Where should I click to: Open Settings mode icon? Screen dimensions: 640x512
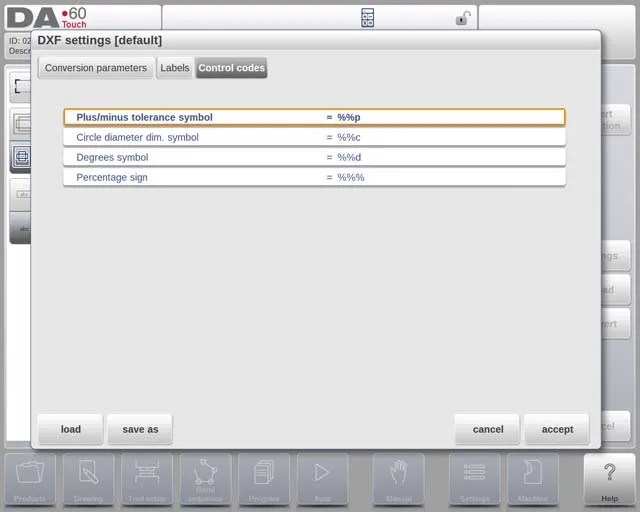[474, 479]
